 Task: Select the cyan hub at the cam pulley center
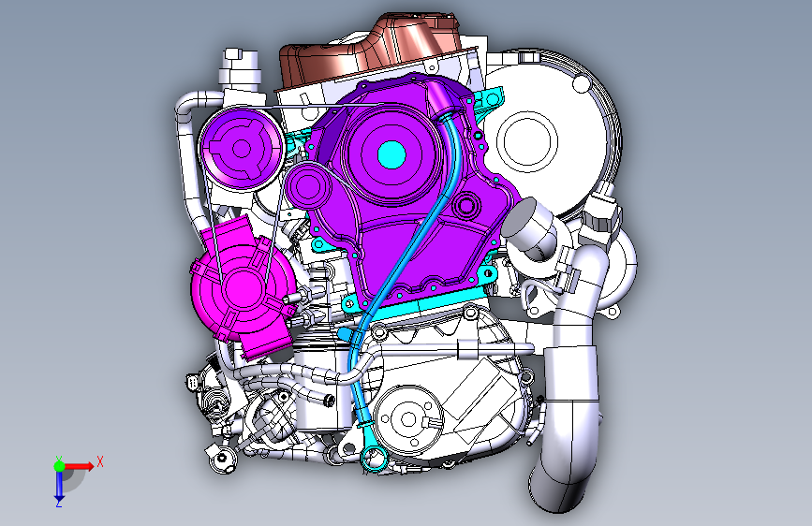(x=391, y=154)
